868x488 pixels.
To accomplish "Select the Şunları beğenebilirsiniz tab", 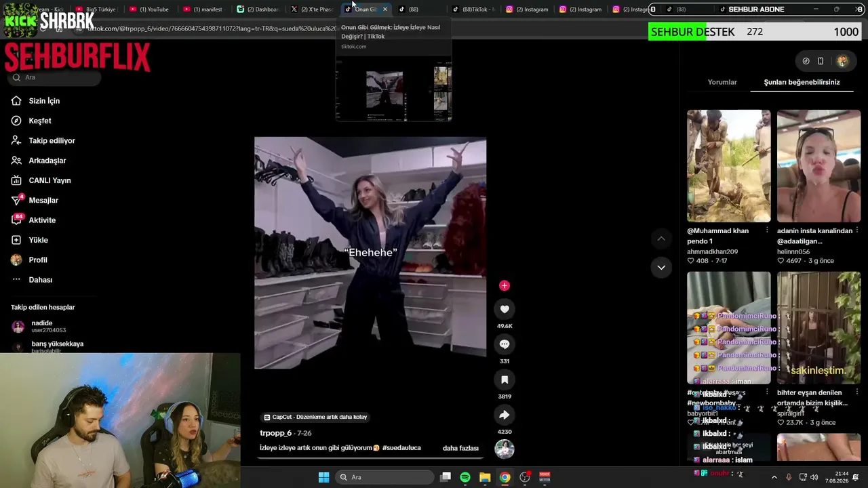I will (802, 82).
